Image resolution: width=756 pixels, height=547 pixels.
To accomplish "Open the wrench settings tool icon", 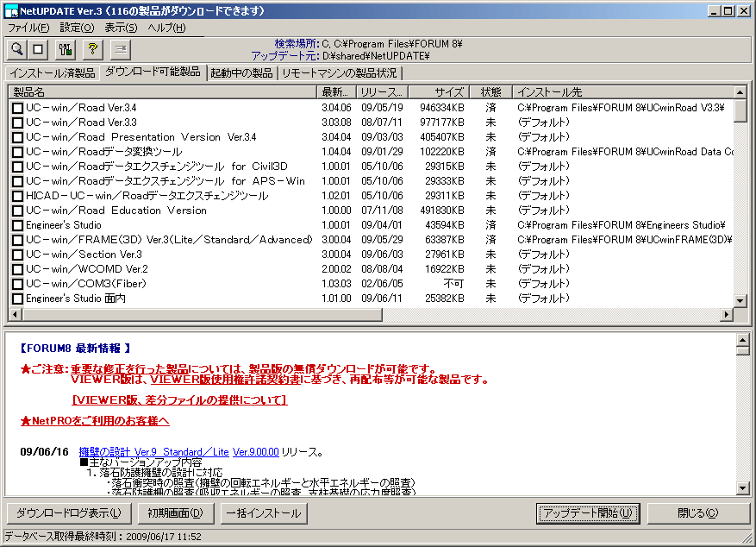I will [x=66, y=49].
